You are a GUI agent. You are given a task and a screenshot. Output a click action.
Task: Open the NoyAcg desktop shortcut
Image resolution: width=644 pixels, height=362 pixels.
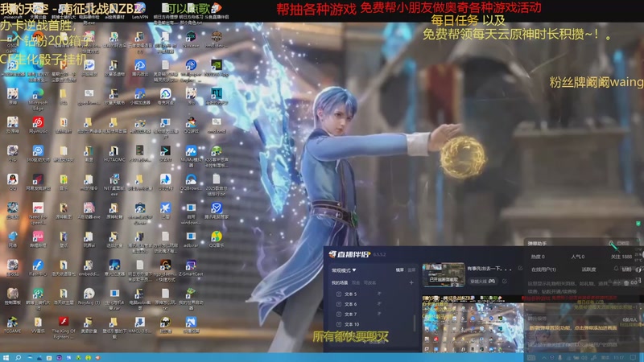tap(89, 296)
